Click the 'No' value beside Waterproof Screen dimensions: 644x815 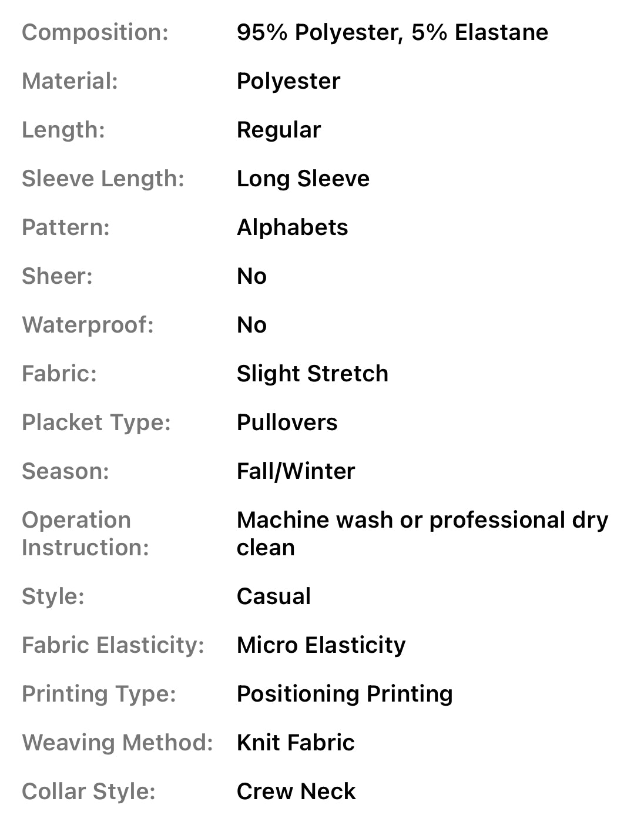(x=251, y=325)
